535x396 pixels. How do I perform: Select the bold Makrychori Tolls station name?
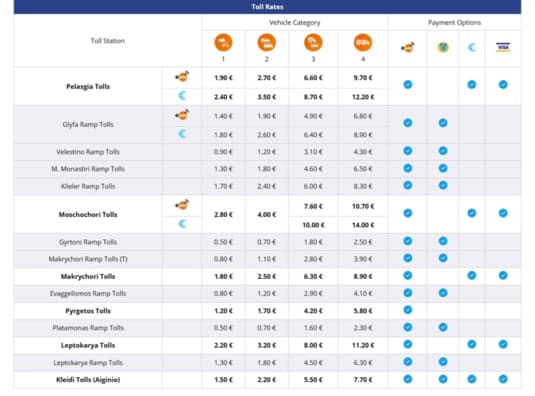coord(88,277)
